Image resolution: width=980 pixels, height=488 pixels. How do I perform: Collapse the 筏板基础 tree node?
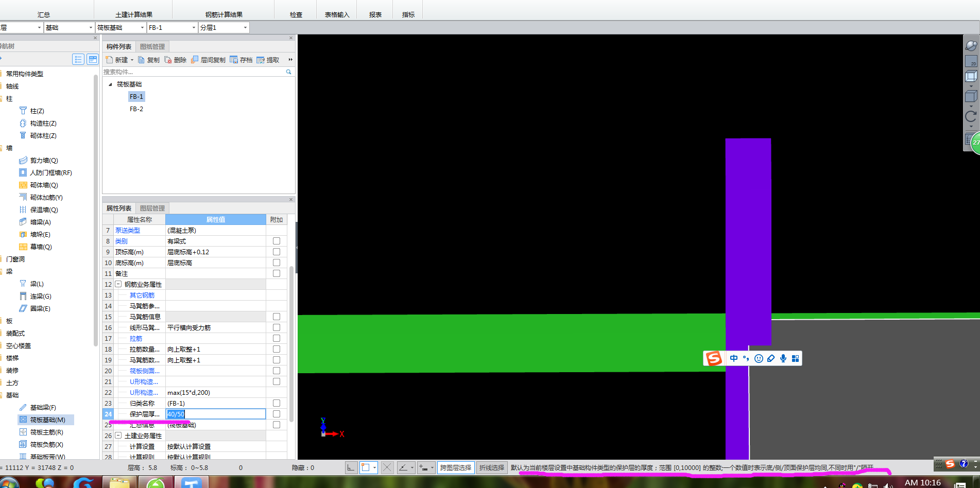[110, 84]
